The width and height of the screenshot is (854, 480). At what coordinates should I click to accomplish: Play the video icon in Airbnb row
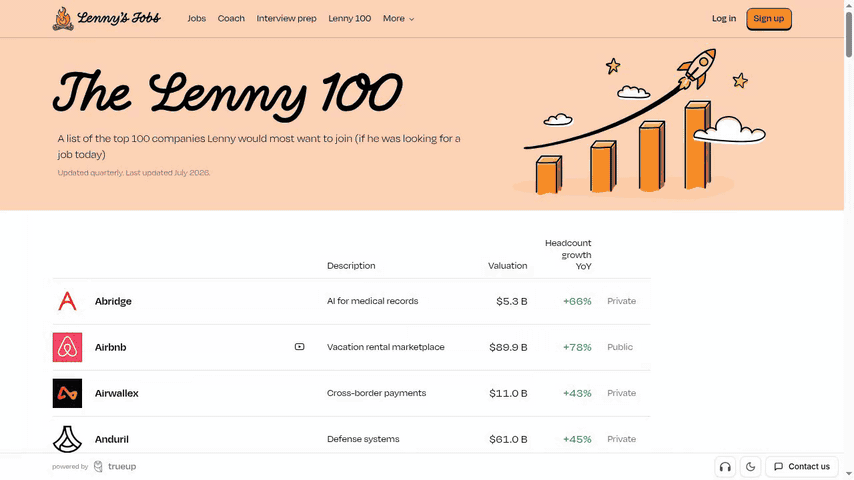[300, 347]
